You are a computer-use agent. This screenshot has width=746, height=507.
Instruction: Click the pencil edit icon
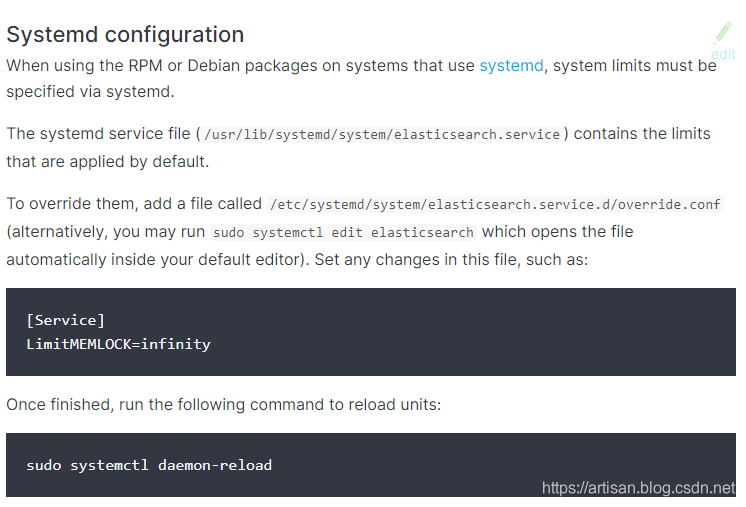(x=724, y=32)
